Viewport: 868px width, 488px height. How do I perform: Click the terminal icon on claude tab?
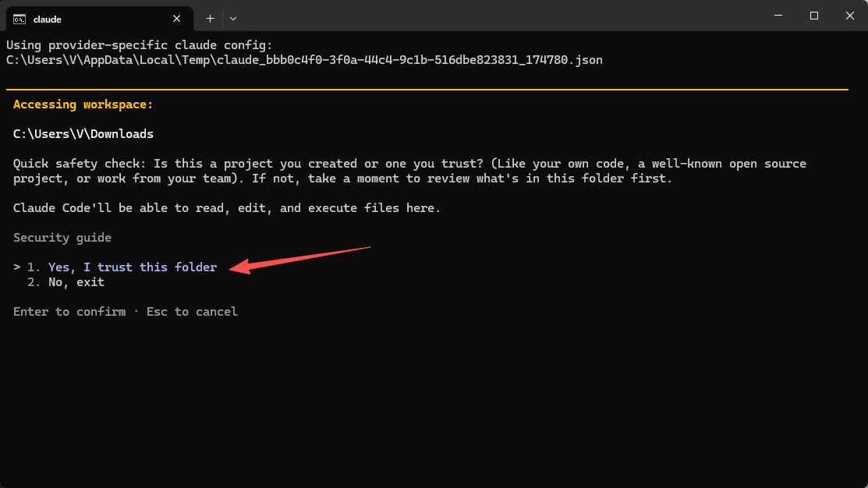(19, 19)
